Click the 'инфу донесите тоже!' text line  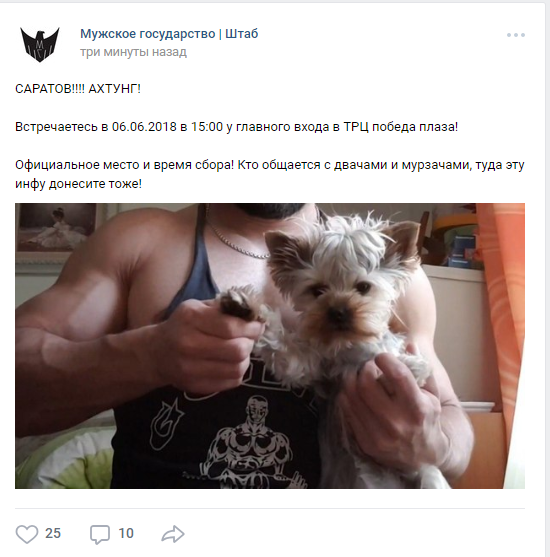point(78,184)
